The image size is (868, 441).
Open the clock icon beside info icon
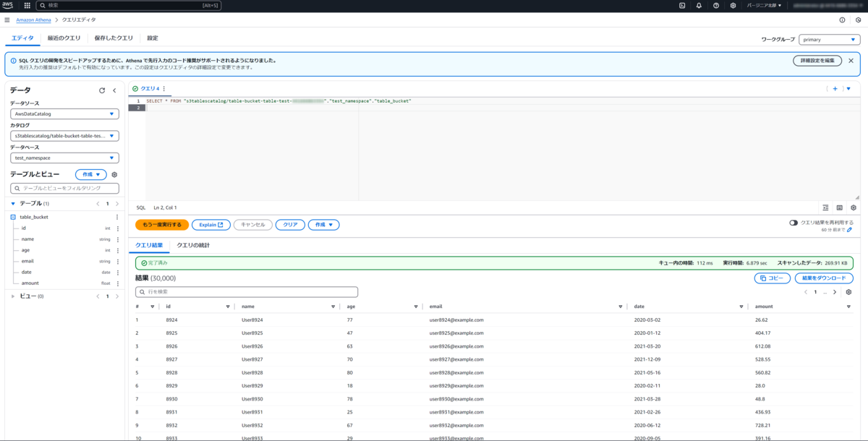[858, 20]
